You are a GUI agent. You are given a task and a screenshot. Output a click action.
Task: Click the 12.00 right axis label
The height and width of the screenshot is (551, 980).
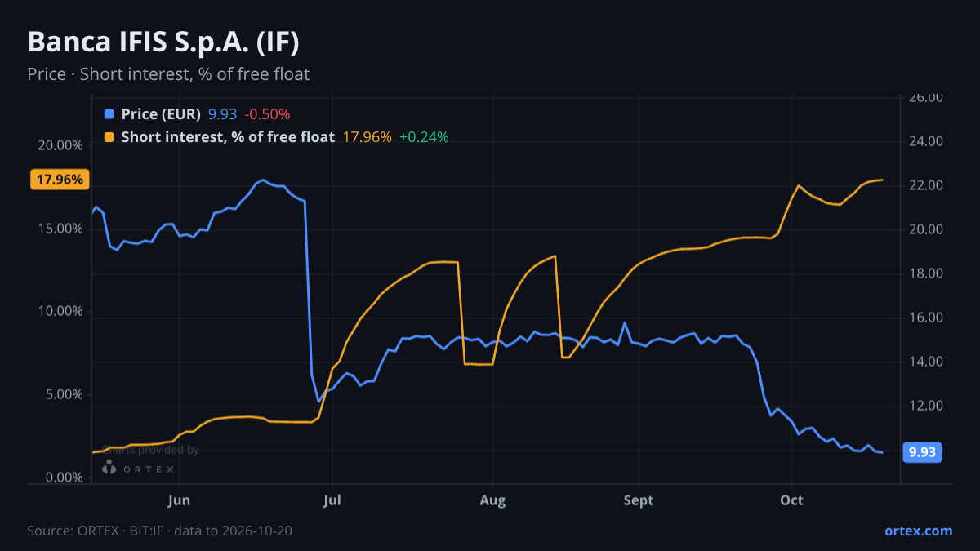pos(926,406)
